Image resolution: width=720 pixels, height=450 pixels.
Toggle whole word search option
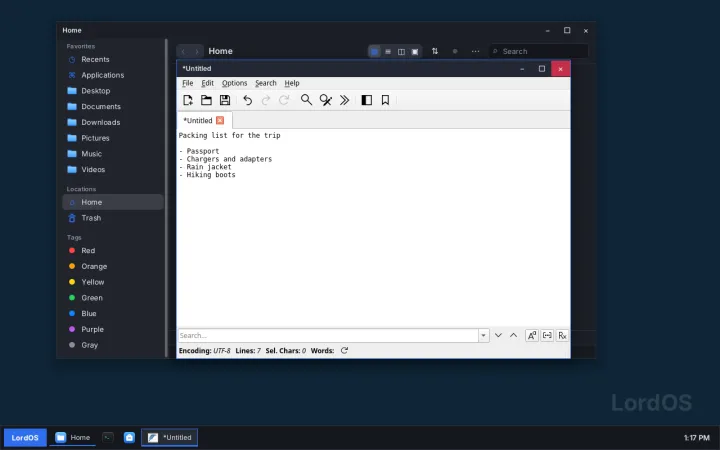[547, 336]
